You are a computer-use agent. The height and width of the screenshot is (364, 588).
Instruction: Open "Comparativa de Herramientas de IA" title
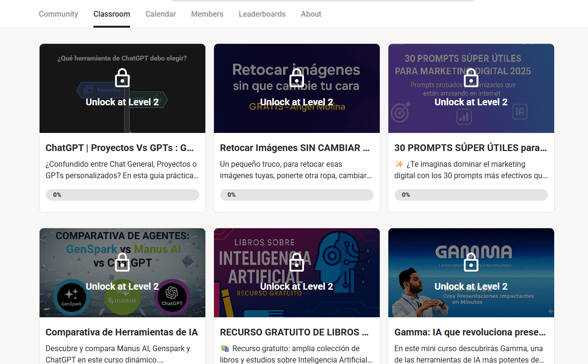coord(122,333)
